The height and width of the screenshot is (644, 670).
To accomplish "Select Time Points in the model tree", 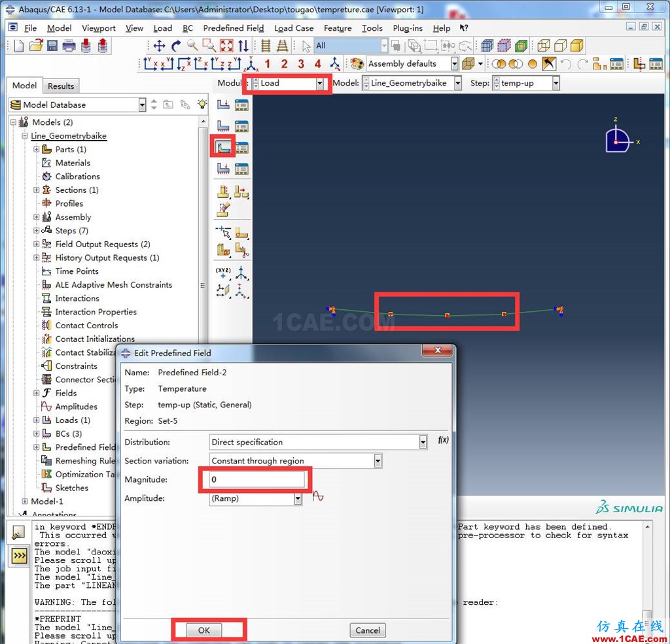I will [x=77, y=271].
